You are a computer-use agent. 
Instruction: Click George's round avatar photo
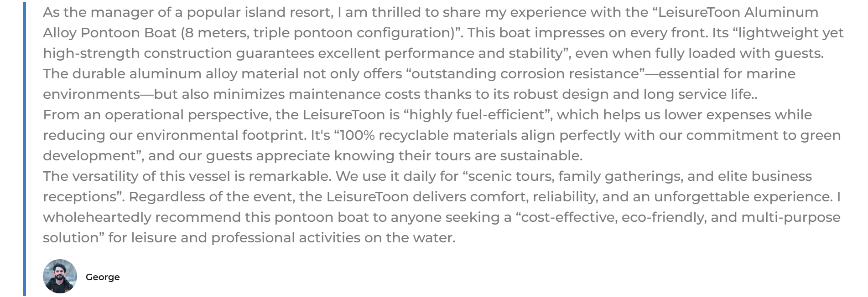pyautogui.click(x=60, y=276)
